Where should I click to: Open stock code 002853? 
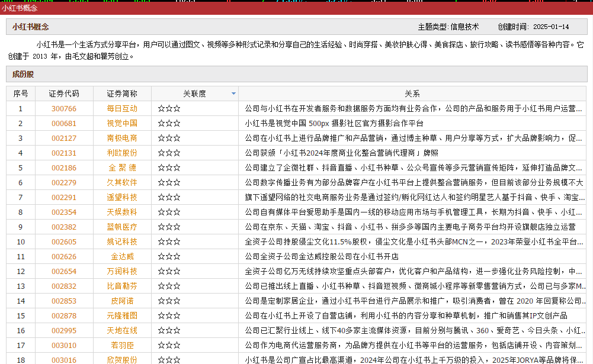coord(64,301)
